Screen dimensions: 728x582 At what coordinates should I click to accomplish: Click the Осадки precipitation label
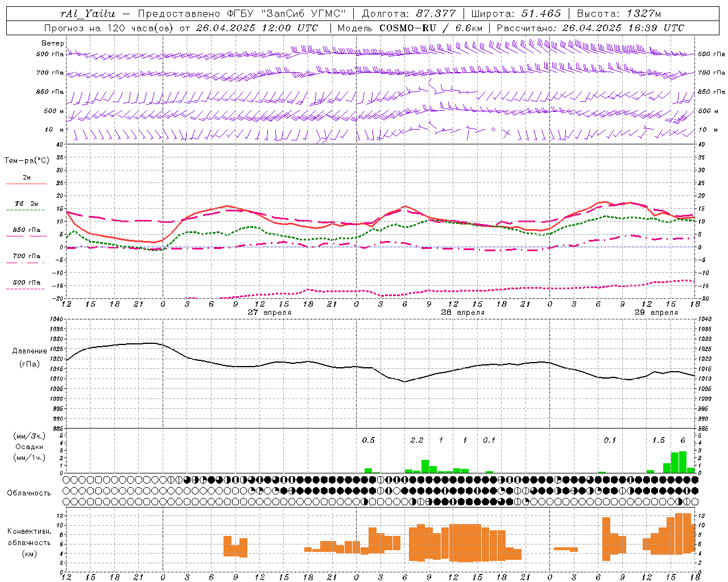pyautogui.click(x=30, y=447)
